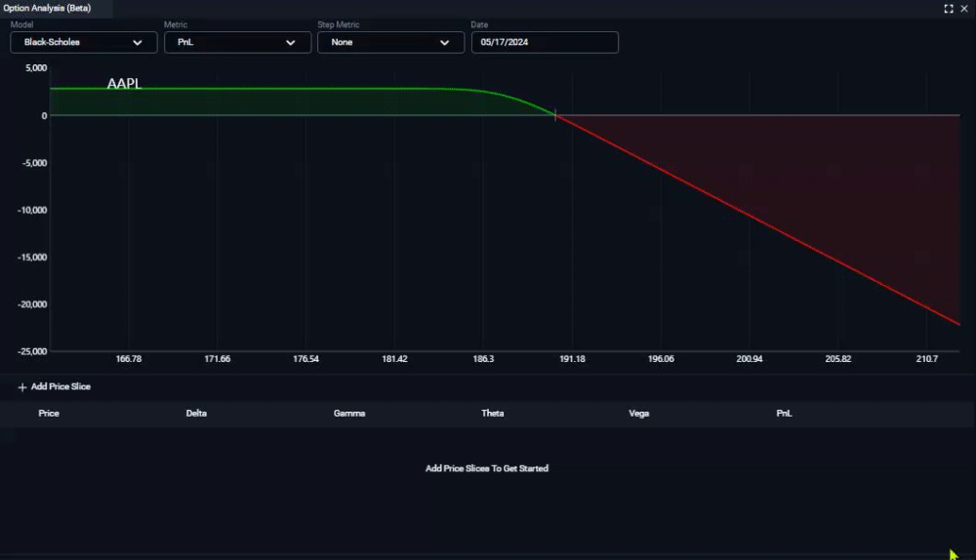976x560 pixels.
Task: Click the Date field showing 05/17/2024
Action: coord(545,42)
